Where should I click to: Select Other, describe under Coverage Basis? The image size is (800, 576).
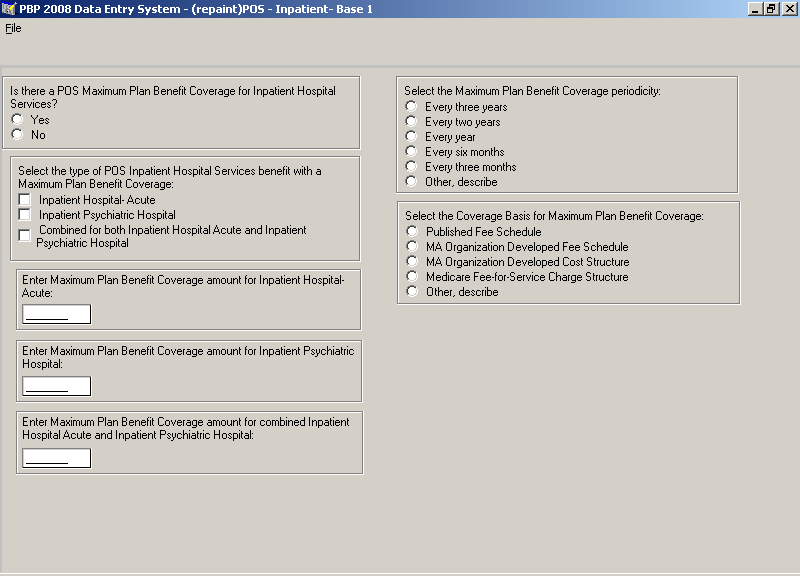412,291
